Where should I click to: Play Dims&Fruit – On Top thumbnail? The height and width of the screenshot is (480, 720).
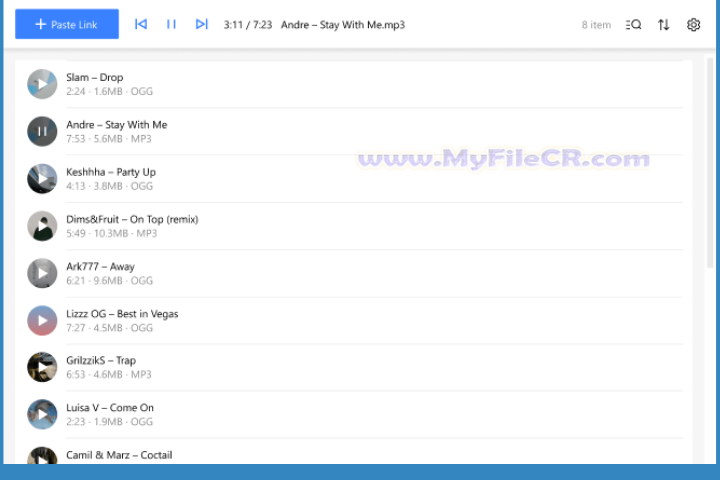(x=42, y=226)
